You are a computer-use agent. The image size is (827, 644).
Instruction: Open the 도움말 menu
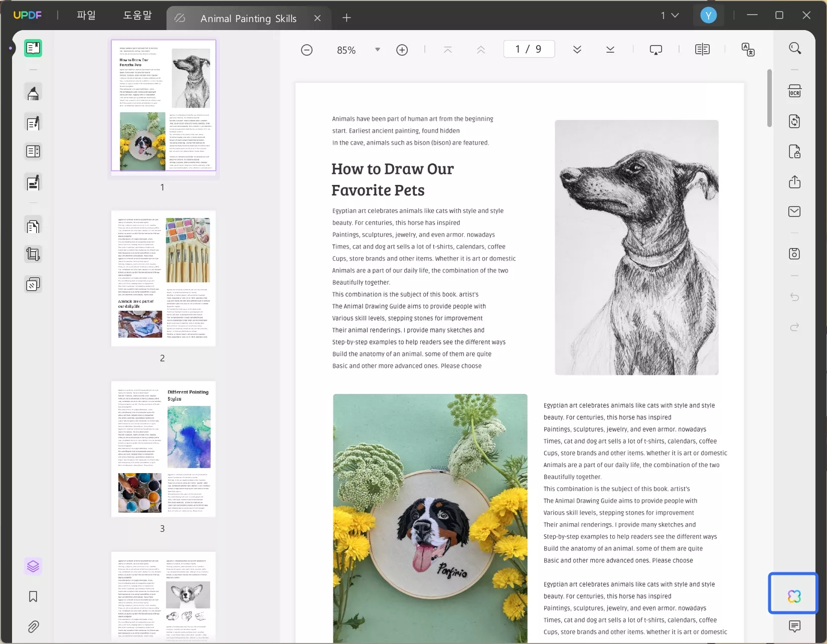tap(137, 16)
